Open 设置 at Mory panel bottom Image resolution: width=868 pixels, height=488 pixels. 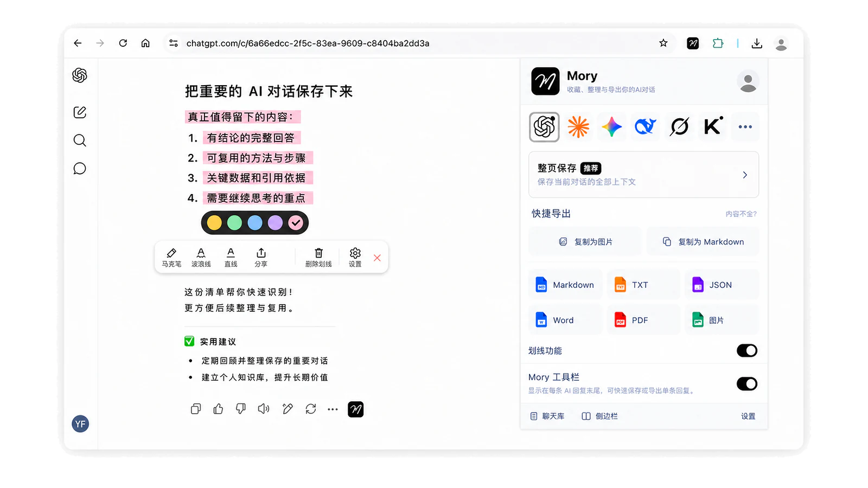pos(748,416)
